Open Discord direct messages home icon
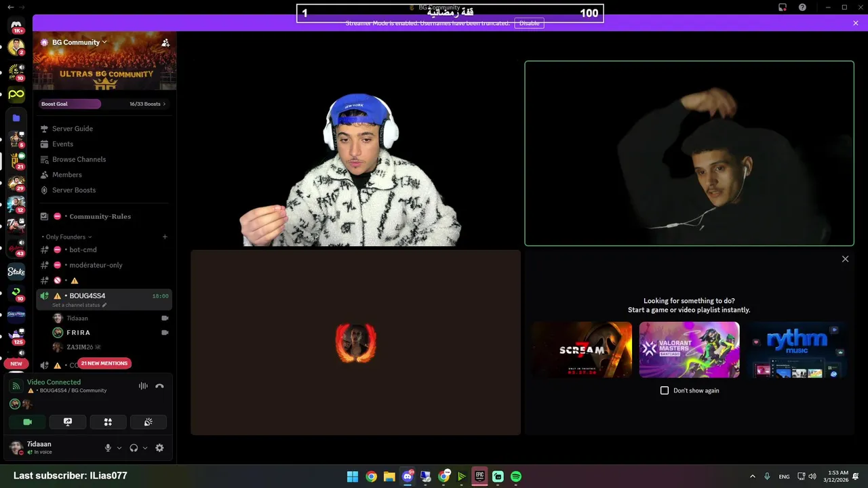 point(16,25)
